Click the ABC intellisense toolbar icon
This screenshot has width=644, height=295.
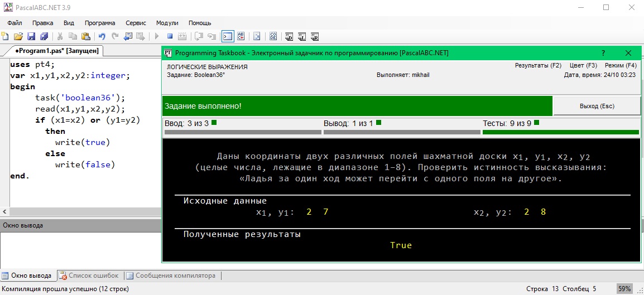point(241,37)
